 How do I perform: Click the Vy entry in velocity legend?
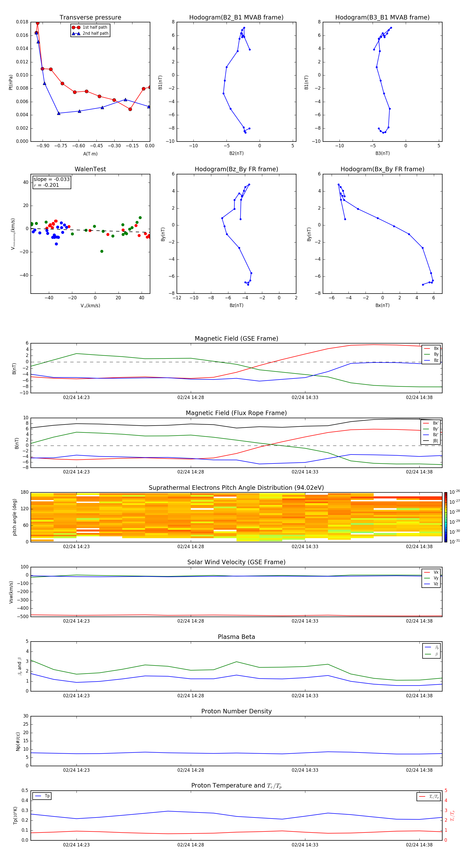(x=431, y=578)
